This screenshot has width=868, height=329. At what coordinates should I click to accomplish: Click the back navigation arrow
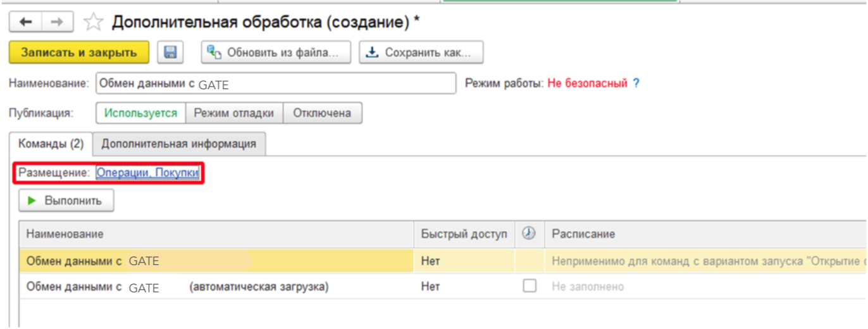[25, 22]
